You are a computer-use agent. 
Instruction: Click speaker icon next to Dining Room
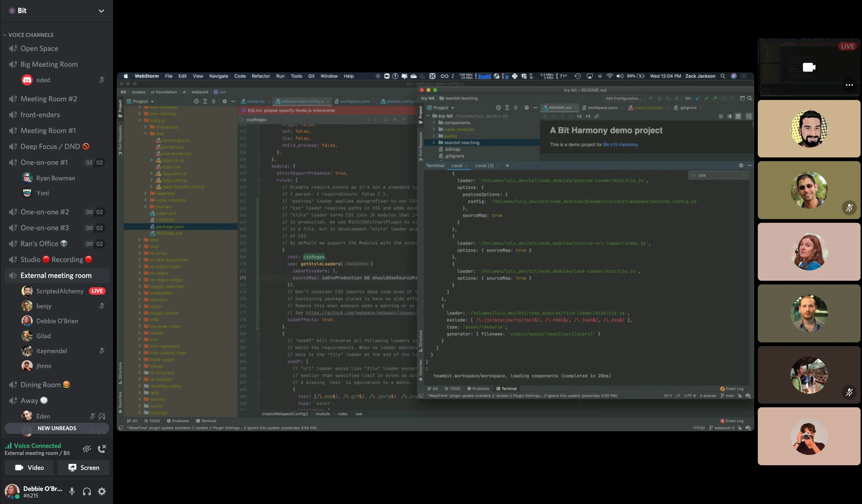[x=13, y=385]
